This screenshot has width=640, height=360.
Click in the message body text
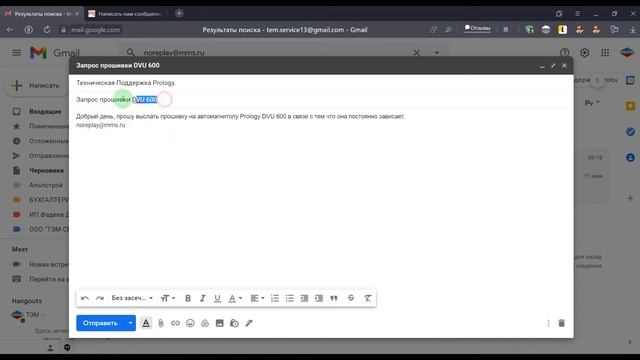240,117
